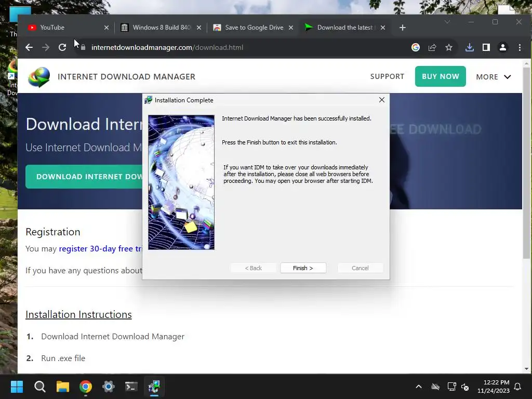Click the disabled Back button in installer
The width and height of the screenshot is (532, 399).
[253, 268]
